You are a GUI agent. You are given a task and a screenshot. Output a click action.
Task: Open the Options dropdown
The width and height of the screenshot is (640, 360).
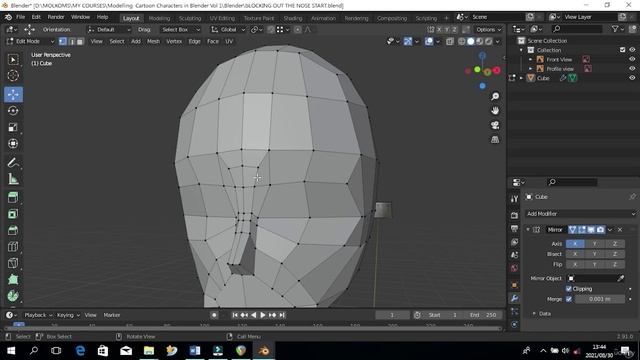pos(488,29)
